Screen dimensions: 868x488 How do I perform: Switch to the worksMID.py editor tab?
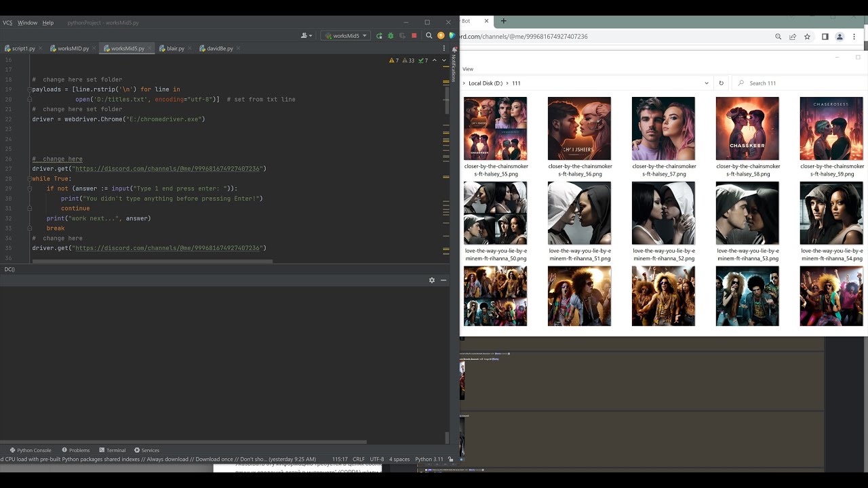(x=72, y=49)
